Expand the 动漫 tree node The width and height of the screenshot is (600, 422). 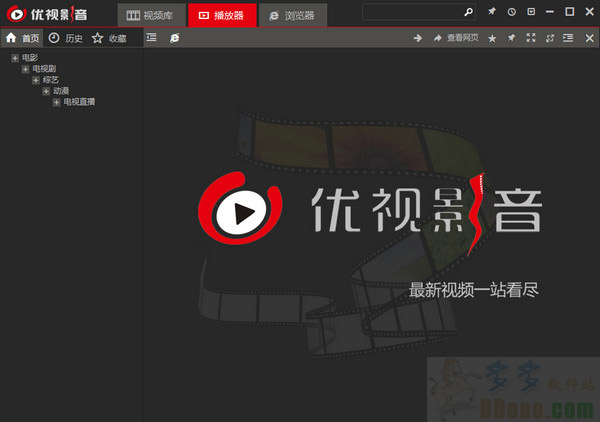46,91
